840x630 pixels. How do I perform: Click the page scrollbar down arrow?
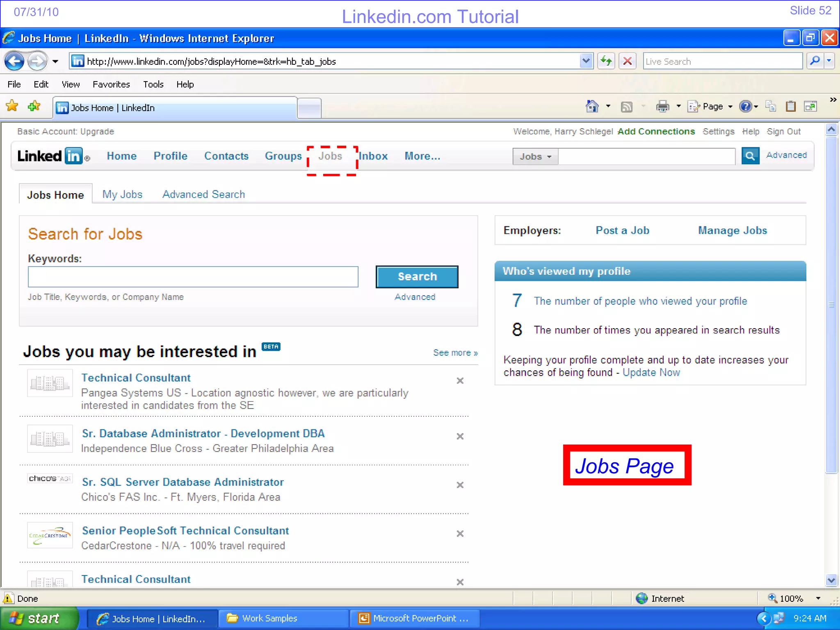click(x=831, y=580)
